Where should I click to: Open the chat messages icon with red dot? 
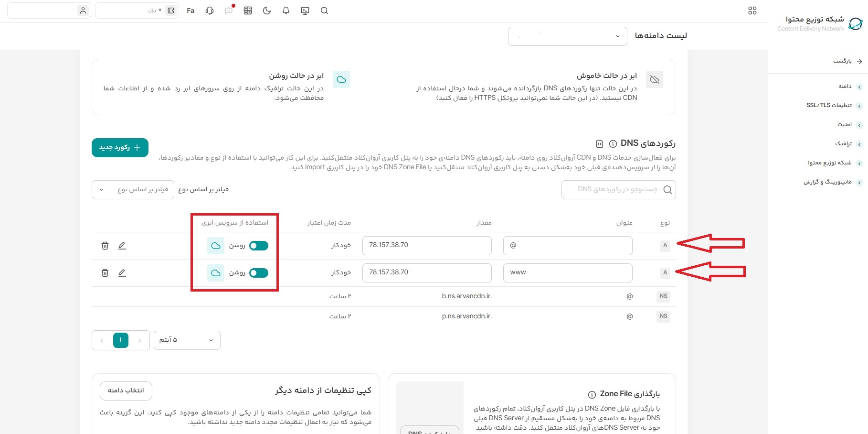tap(229, 10)
